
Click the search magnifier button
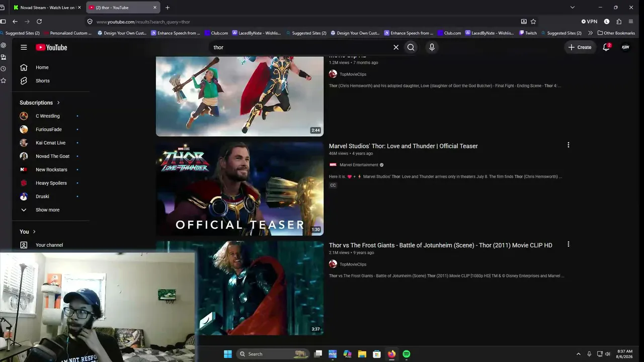(x=411, y=47)
